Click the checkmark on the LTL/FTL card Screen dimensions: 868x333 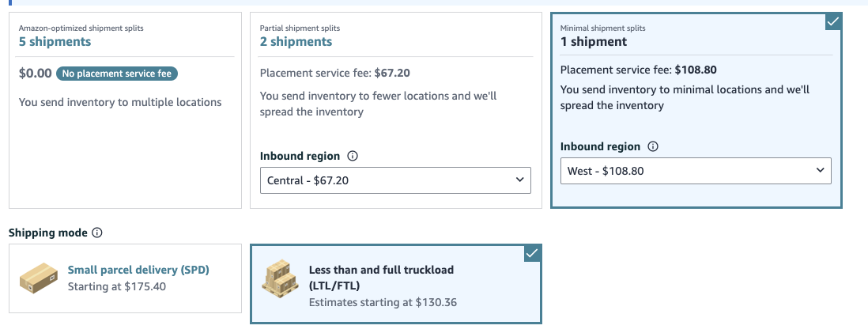coord(532,254)
